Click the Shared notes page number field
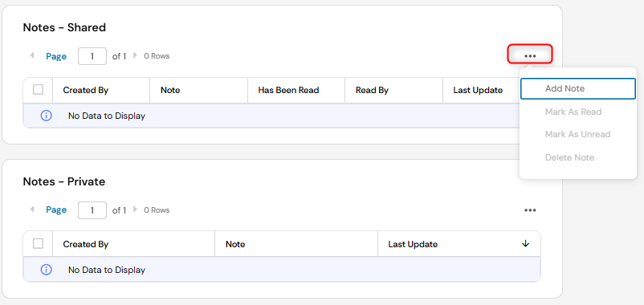The height and width of the screenshot is (305, 644). 92,56
